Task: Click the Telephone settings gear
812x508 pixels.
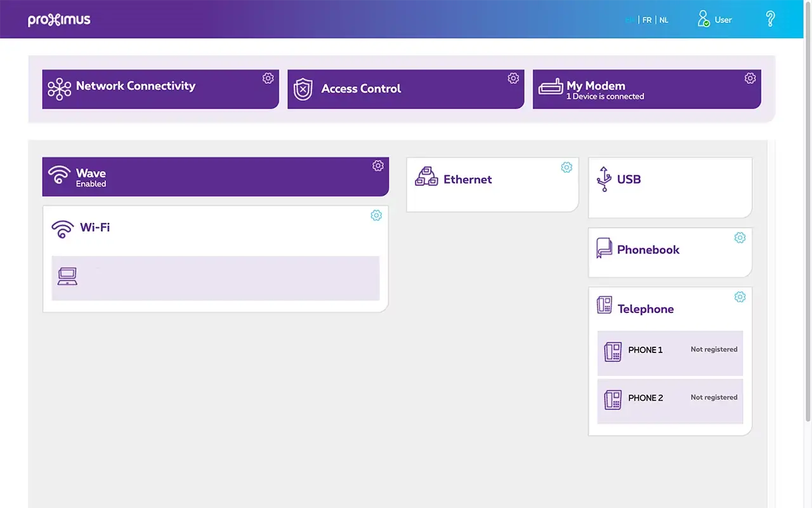Action: tap(740, 297)
